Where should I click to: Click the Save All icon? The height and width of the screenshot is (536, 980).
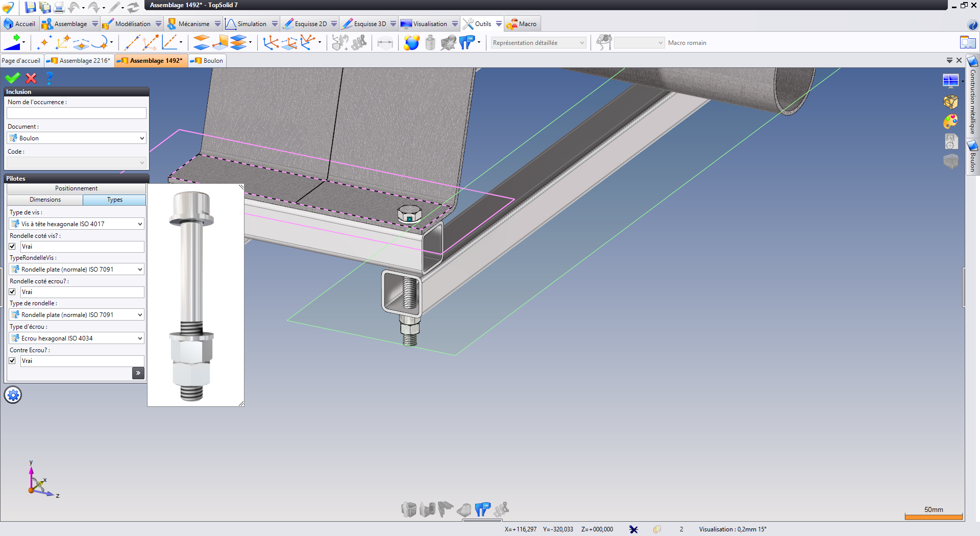pyautogui.click(x=45, y=7)
